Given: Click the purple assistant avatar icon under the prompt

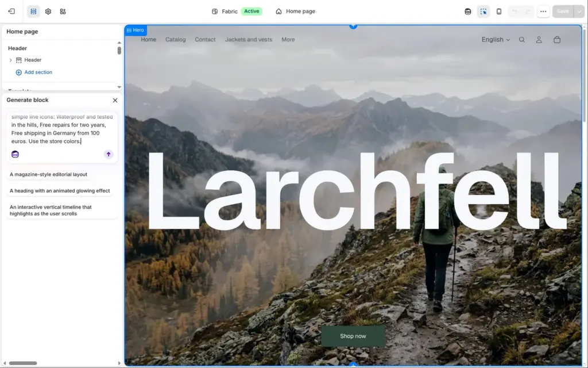Looking at the screenshot, I should 15,154.
